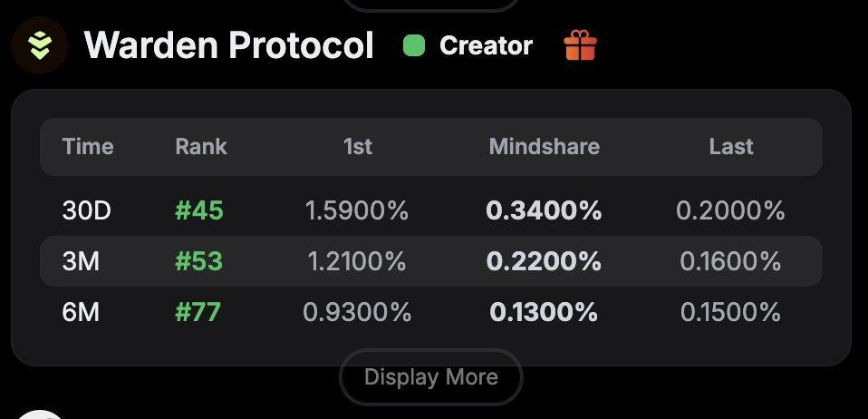Viewport: 868px width, 419px height.
Task: Click the green #45 rank value
Action: click(x=199, y=211)
